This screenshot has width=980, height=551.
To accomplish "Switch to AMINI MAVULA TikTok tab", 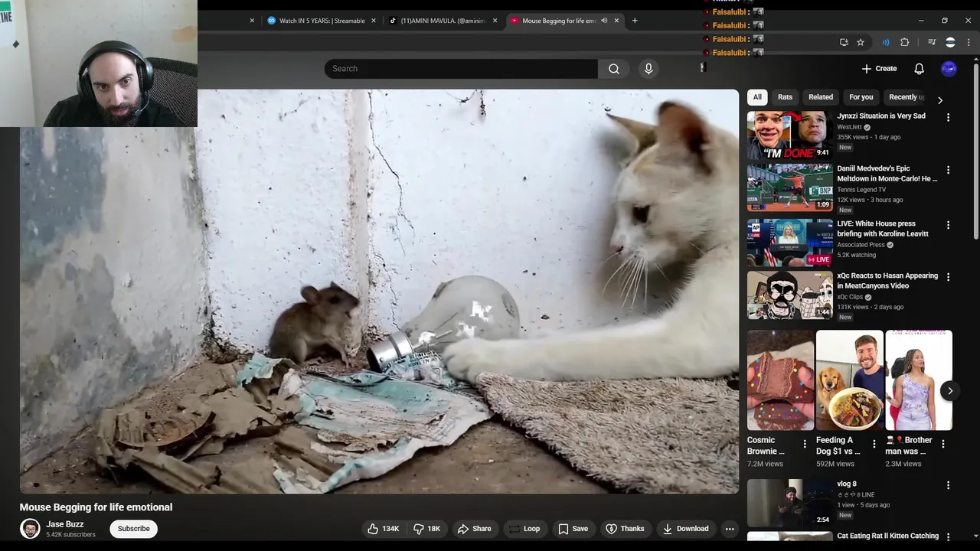I will [444, 21].
